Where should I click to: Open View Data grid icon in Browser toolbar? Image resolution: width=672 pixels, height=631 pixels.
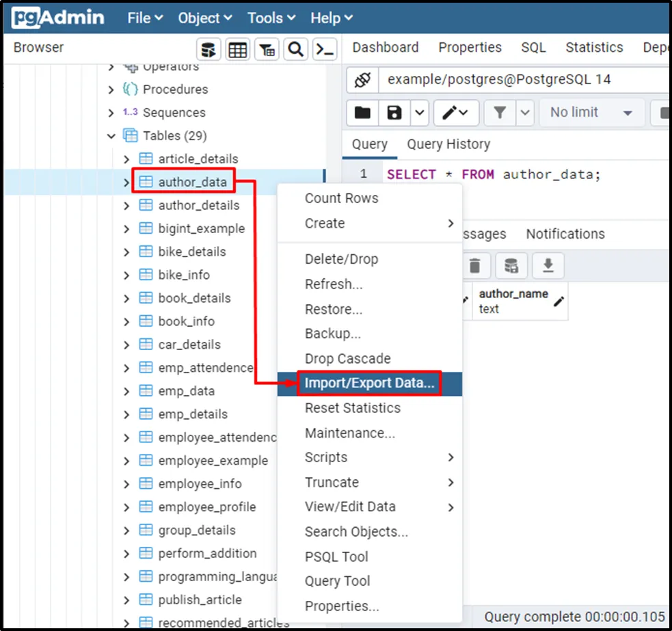coord(237,50)
